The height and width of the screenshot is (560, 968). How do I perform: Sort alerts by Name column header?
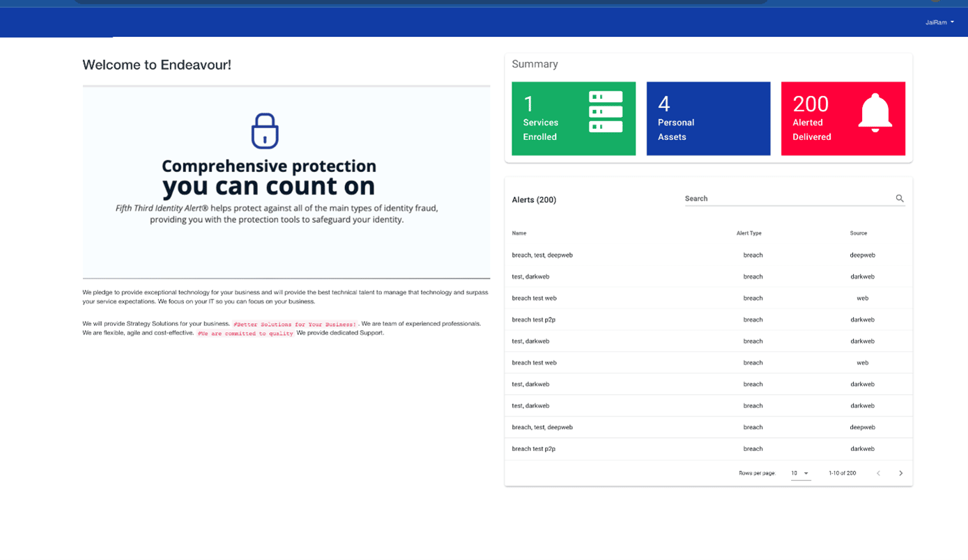click(x=519, y=233)
